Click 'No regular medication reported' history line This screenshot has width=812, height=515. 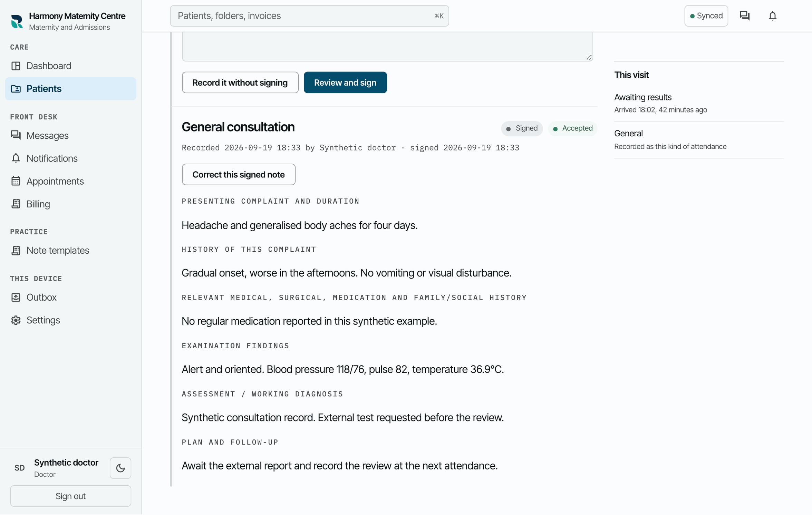[309, 321]
